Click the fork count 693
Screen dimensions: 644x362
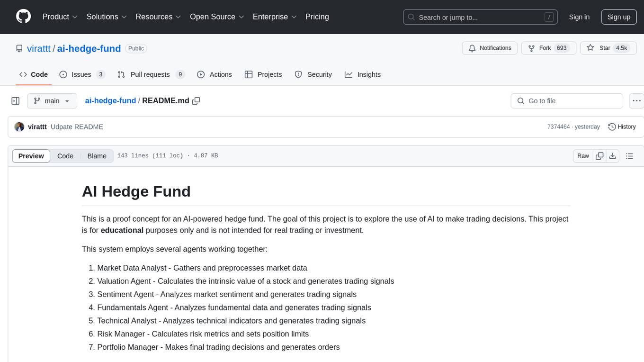562,48
